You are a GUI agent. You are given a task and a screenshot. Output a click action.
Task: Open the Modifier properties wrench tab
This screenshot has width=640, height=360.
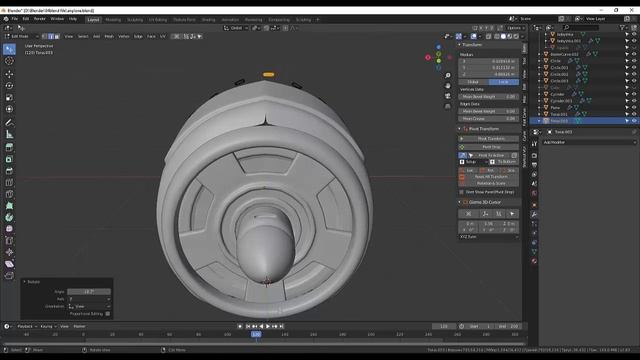(534, 214)
